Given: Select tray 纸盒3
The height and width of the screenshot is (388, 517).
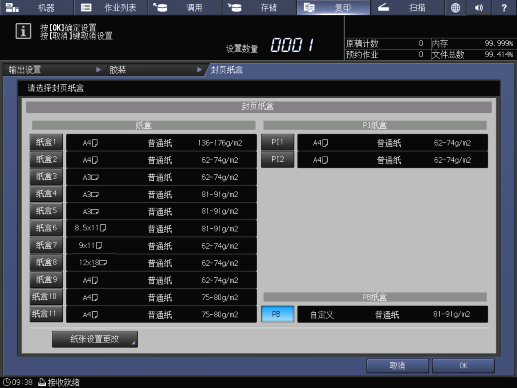Looking at the screenshot, I should coord(46,177).
